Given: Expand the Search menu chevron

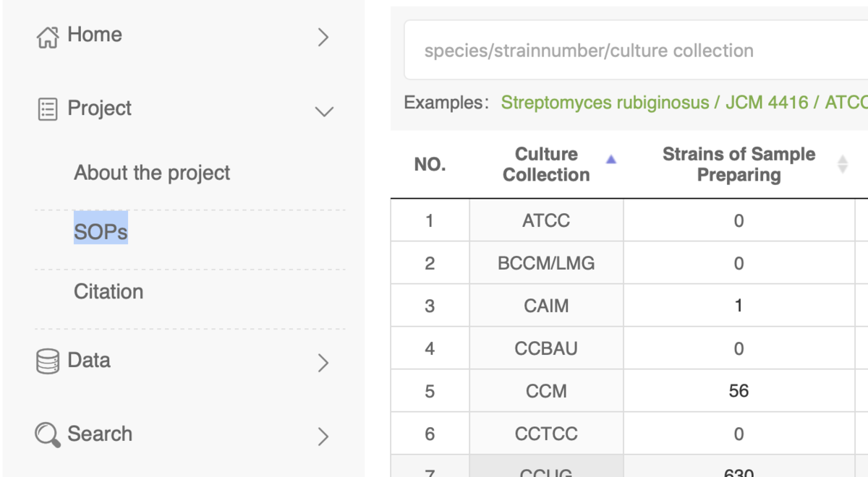Looking at the screenshot, I should [x=323, y=436].
